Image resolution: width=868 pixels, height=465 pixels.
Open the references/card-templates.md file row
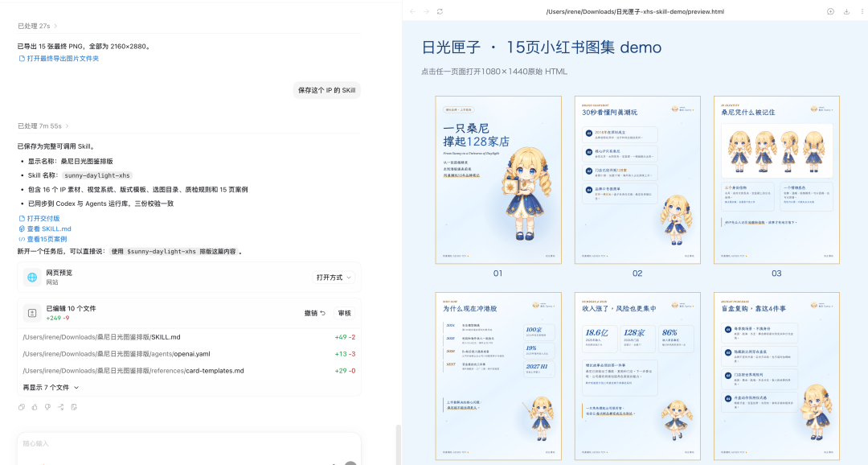point(189,371)
